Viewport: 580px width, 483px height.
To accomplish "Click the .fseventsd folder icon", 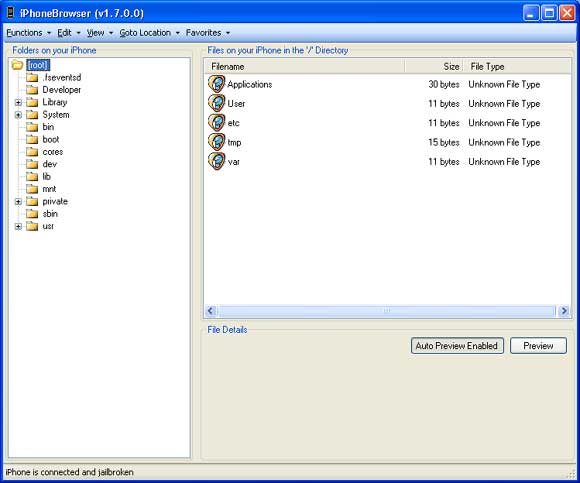I will 32,78.
